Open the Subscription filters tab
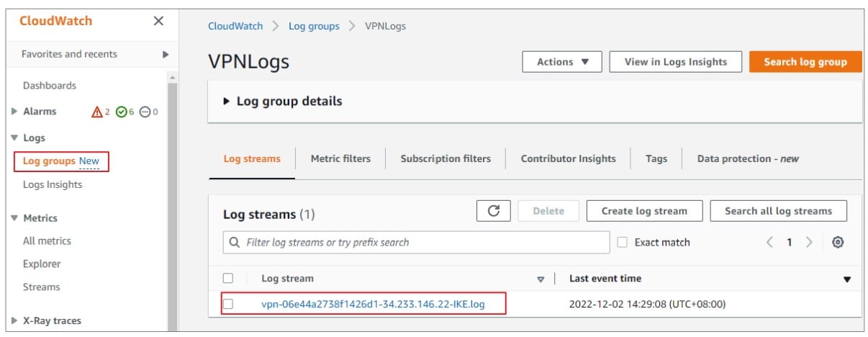This screenshot has height=337, width=868. [x=446, y=158]
